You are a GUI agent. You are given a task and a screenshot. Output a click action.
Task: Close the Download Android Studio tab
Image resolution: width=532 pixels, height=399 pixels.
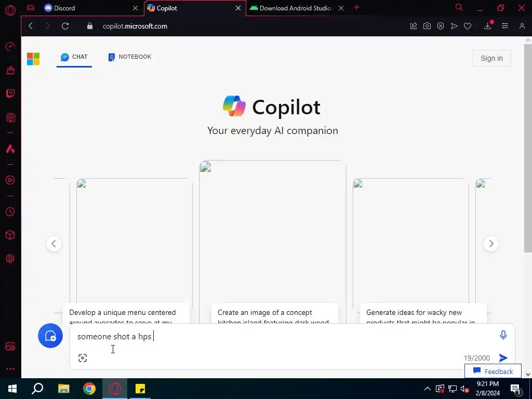click(x=341, y=8)
